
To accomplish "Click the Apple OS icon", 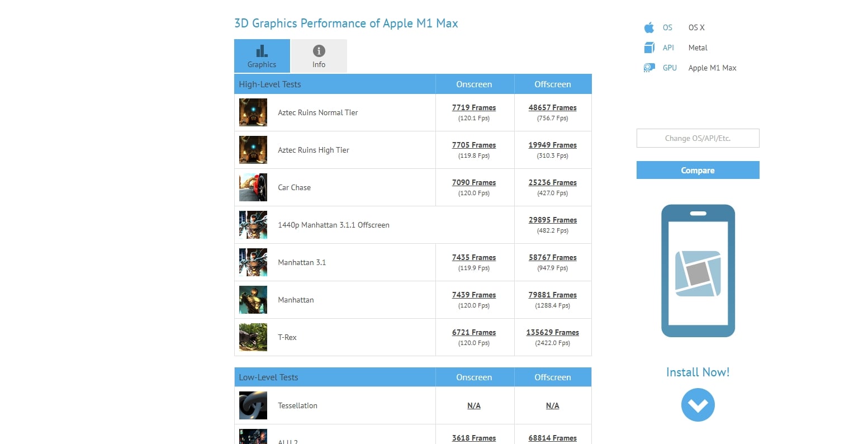I will [649, 27].
